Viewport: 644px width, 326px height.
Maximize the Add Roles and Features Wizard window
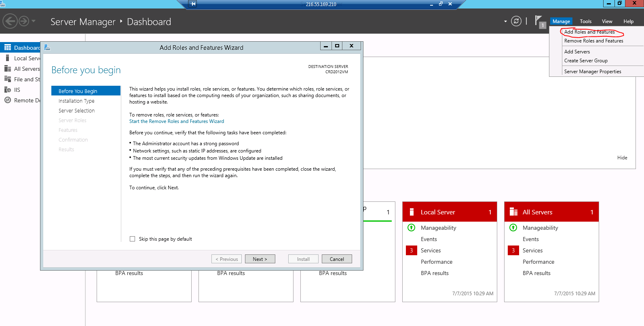click(x=337, y=46)
